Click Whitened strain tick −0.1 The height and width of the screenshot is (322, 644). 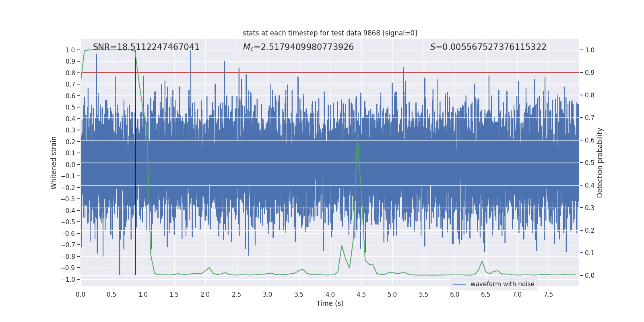click(68, 176)
